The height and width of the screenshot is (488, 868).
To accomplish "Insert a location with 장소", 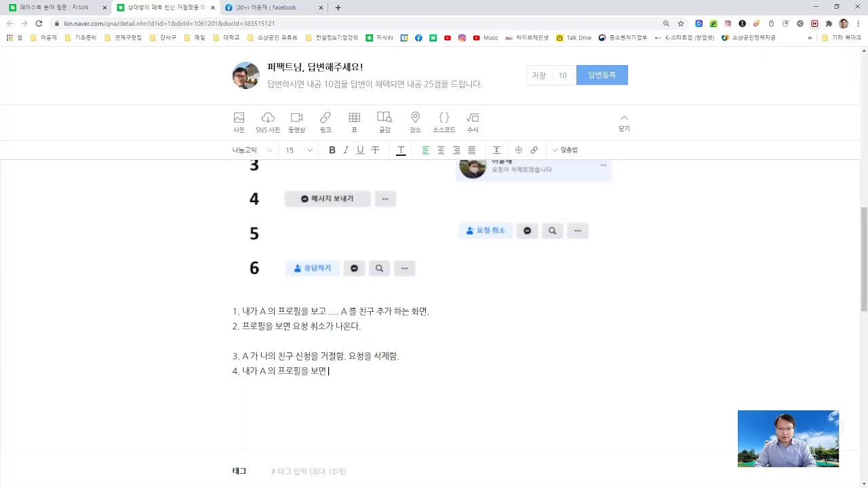I will [x=415, y=123].
